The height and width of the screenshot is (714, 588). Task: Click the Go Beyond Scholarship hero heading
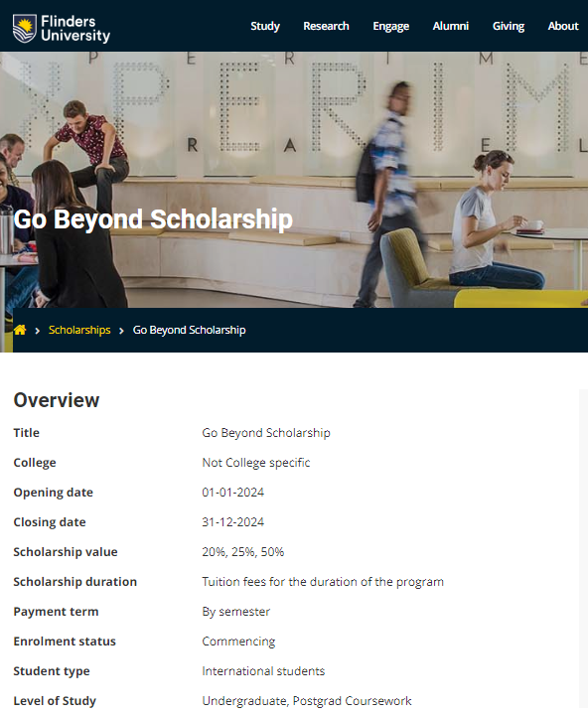pyautogui.click(x=153, y=219)
